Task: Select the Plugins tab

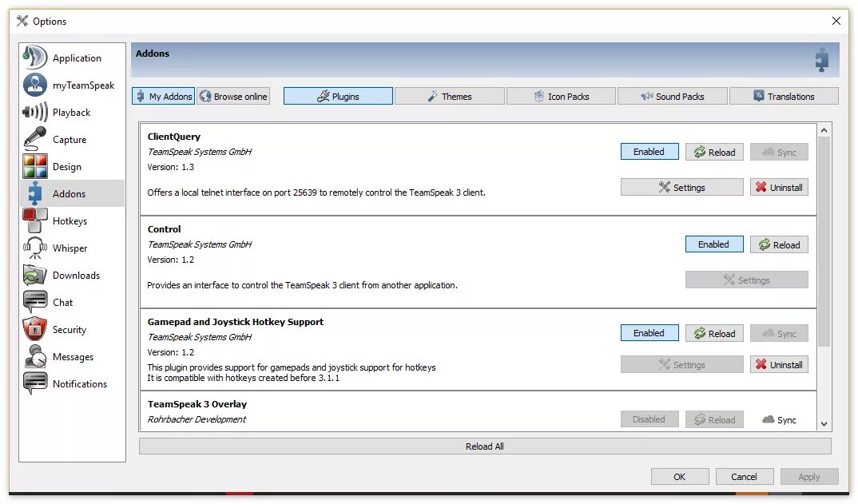Action: coord(338,97)
